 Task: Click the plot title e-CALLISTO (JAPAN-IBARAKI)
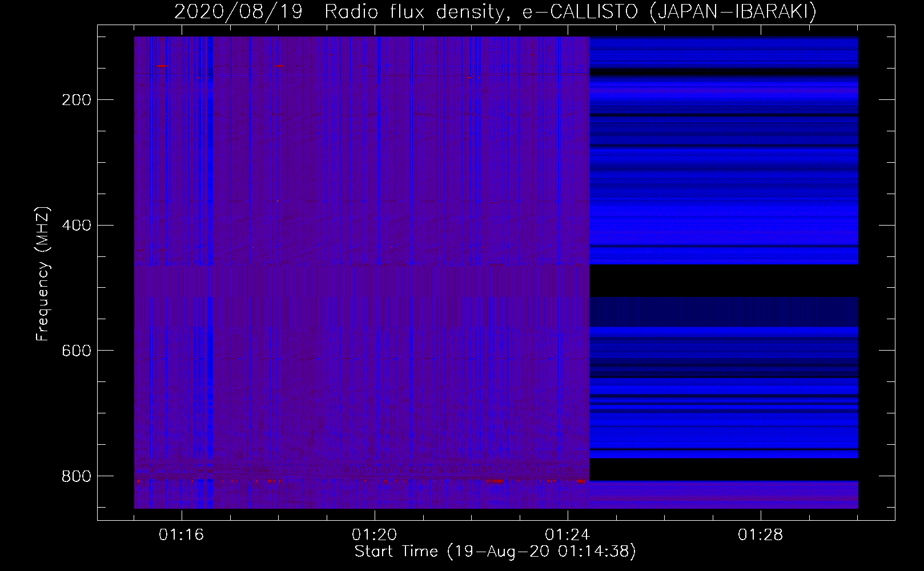click(x=669, y=12)
